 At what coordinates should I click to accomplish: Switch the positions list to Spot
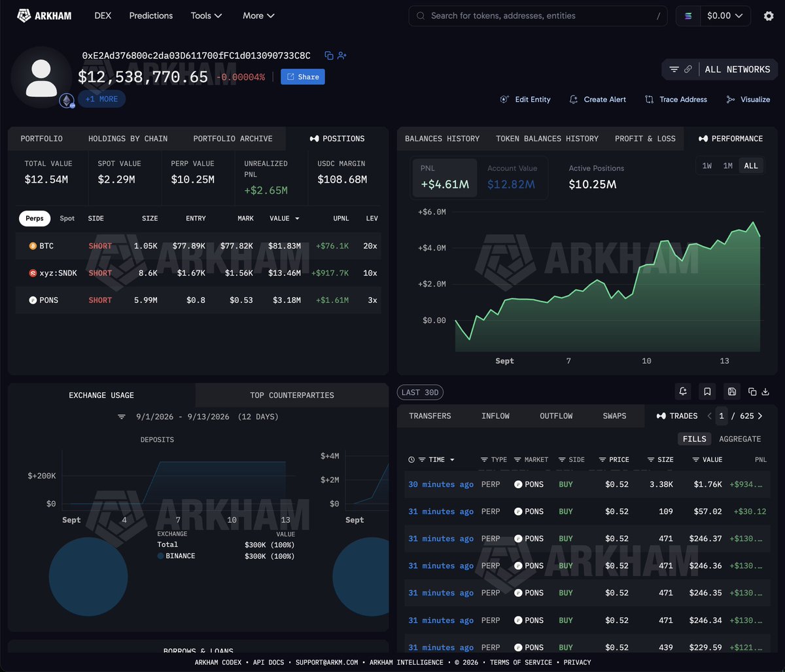67,219
